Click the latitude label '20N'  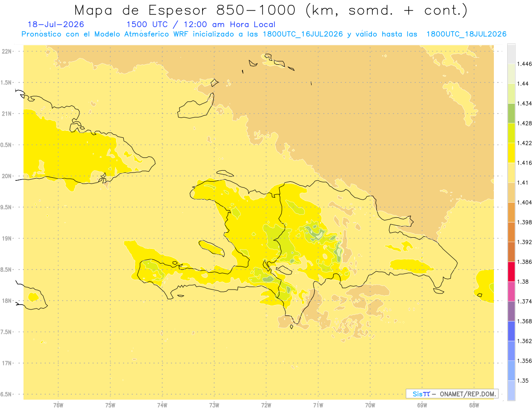point(7,176)
